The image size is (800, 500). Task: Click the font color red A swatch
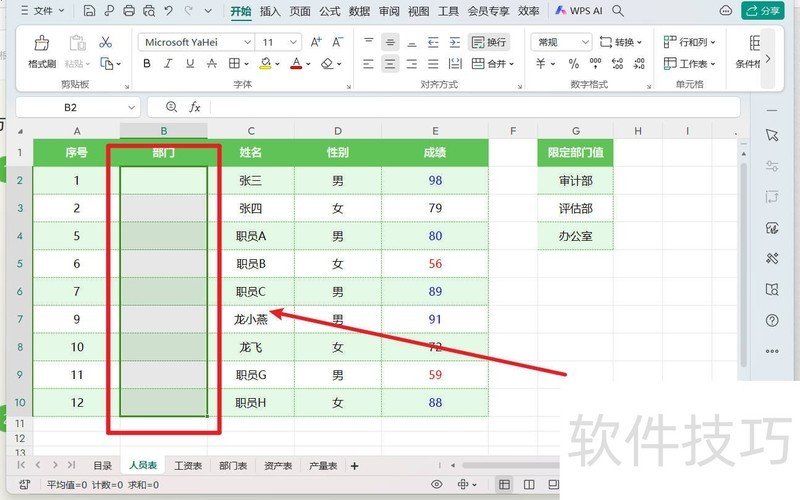296,64
